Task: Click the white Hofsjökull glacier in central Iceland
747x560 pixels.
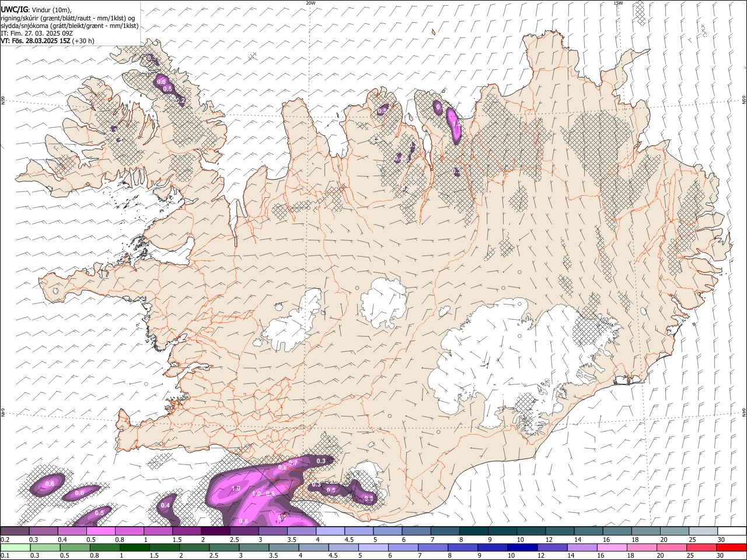Action: point(383,302)
